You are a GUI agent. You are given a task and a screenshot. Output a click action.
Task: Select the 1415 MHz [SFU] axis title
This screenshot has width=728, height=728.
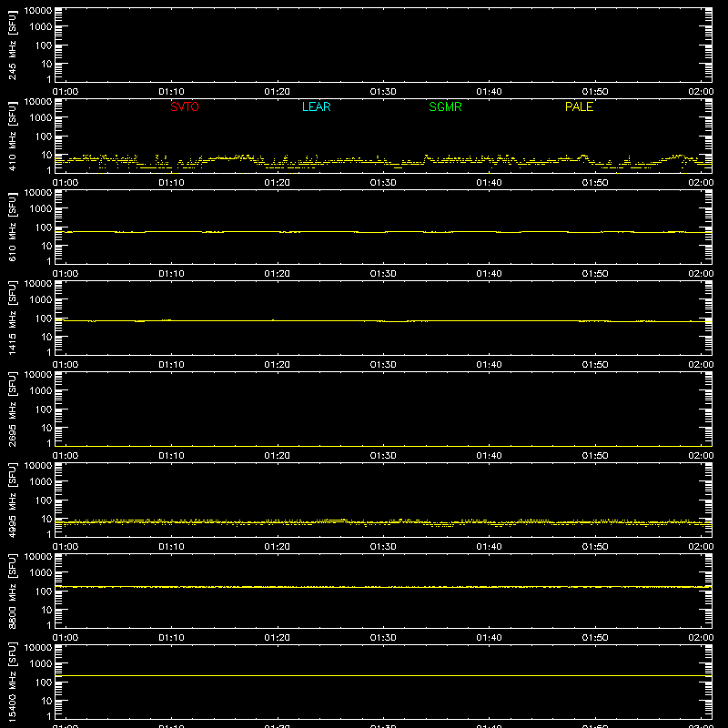(x=13, y=318)
